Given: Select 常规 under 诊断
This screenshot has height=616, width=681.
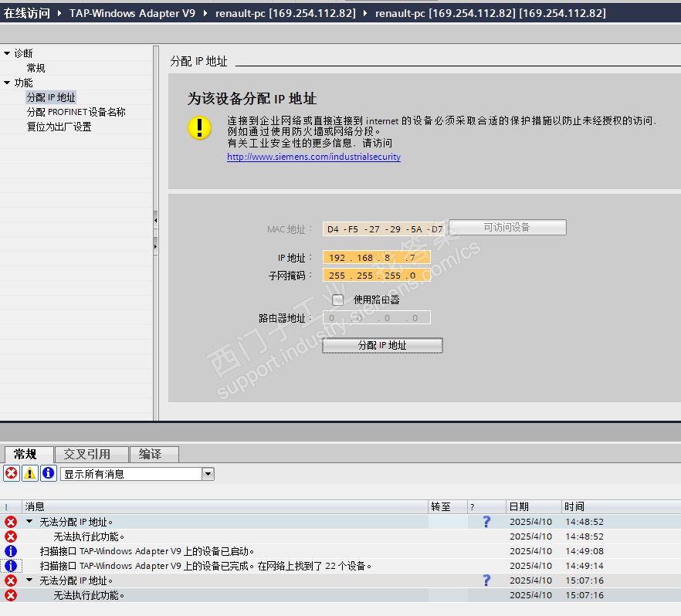Looking at the screenshot, I should (x=36, y=68).
